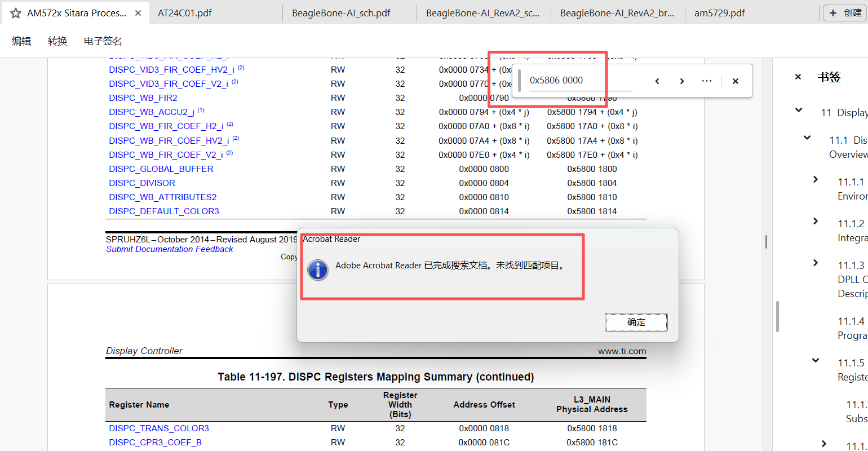Open the DISPC_DEFAULT_COLOR3 link

click(164, 211)
